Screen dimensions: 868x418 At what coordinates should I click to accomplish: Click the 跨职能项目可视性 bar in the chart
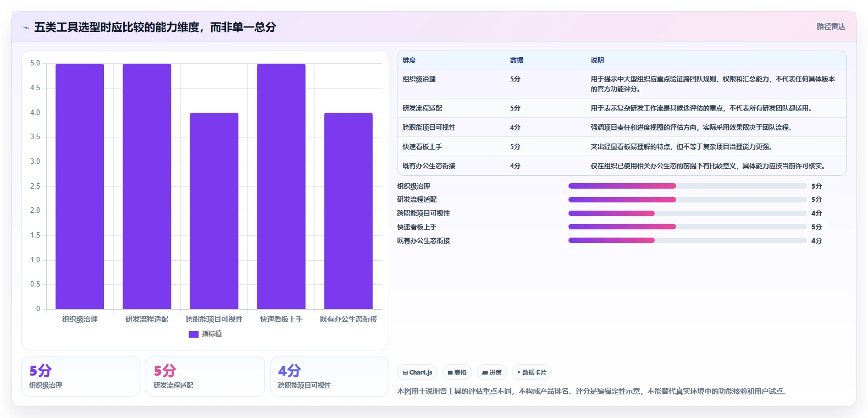pos(214,211)
